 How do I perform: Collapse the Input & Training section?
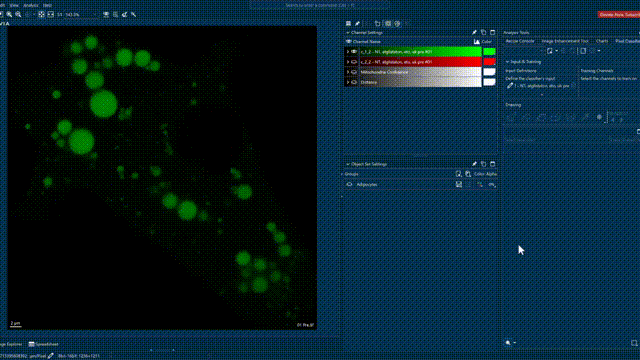click(507, 62)
